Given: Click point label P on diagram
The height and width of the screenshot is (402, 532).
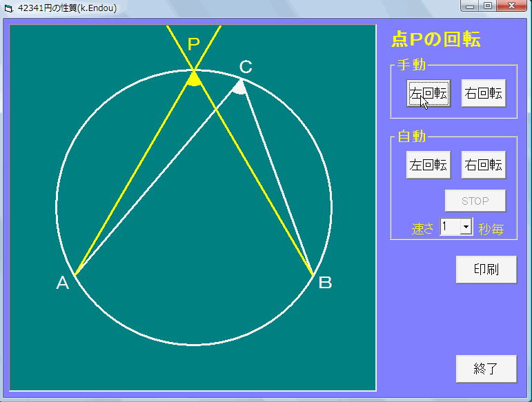Looking at the screenshot, I should coord(194,44).
